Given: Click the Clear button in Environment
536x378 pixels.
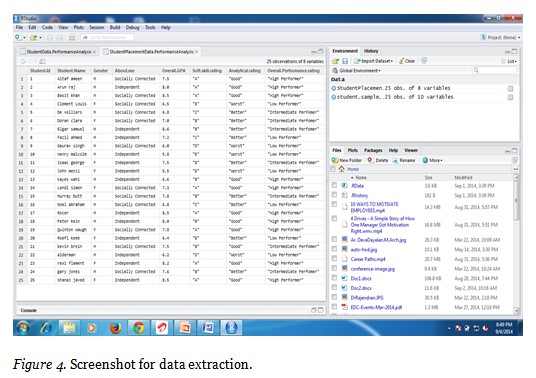Looking at the screenshot, I should tap(407, 61).
